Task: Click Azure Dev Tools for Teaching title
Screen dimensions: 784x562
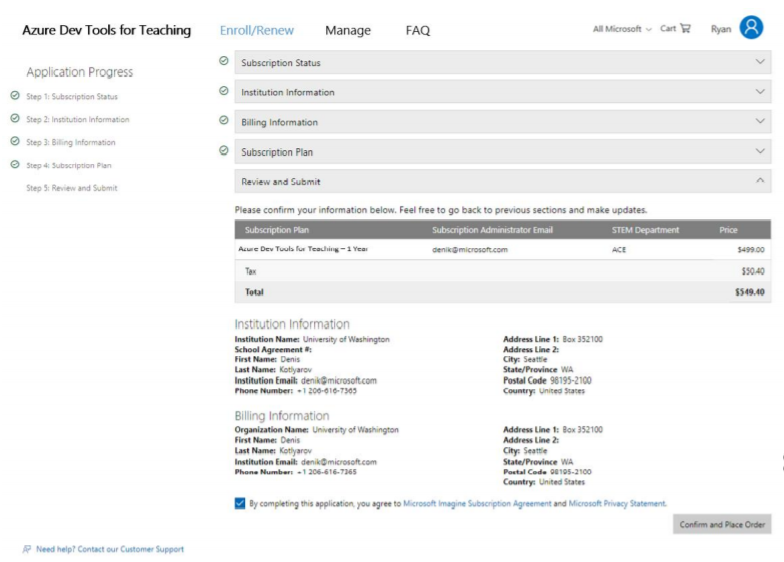Action: [106, 30]
